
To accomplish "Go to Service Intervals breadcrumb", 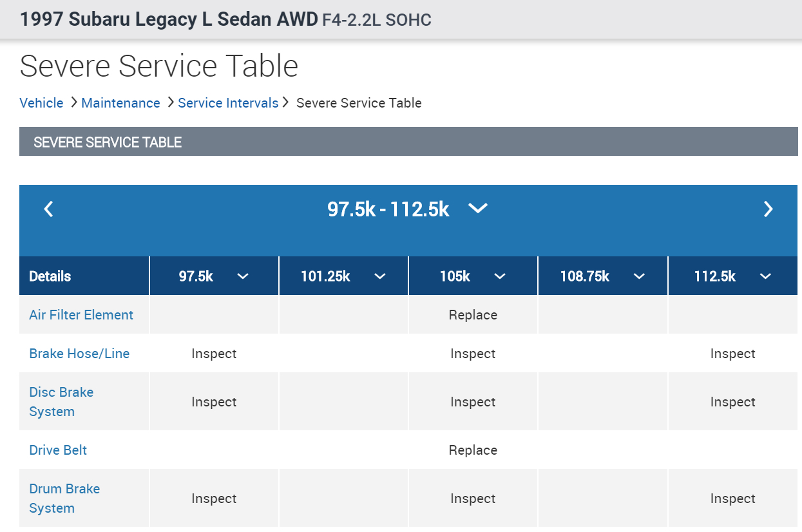I will tap(228, 103).
